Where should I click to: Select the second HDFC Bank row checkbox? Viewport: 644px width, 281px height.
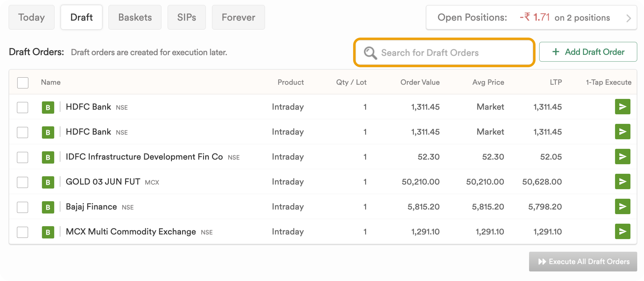(x=22, y=132)
